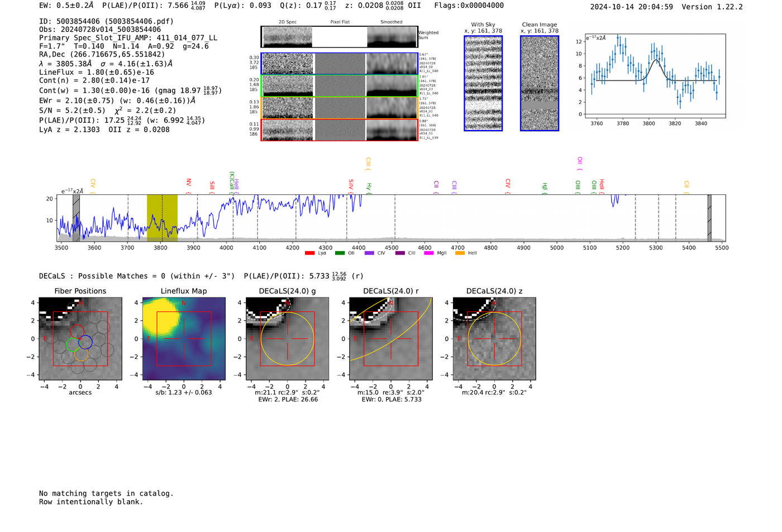This screenshot has width=782, height=532.
Task: Click the Primary Spec_Slot_IFU_AMP line
Action: tap(128, 38)
